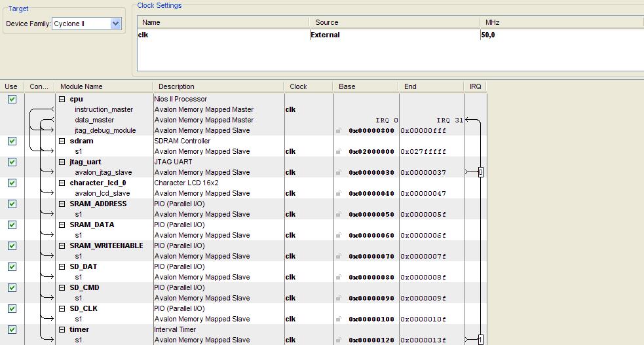Viewport: 644px width, 345px height.
Task: Click the SDRAM Controller description
Action: click(x=182, y=141)
